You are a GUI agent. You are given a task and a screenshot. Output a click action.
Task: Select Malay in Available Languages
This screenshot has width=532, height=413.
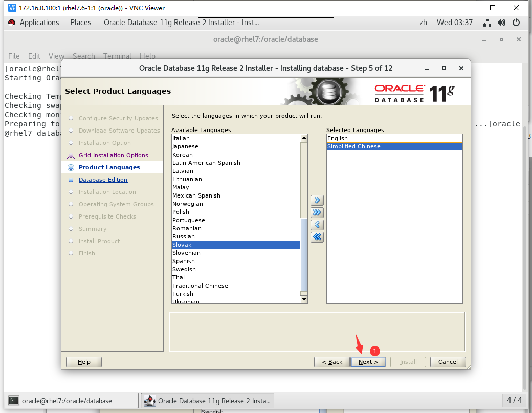pos(236,187)
